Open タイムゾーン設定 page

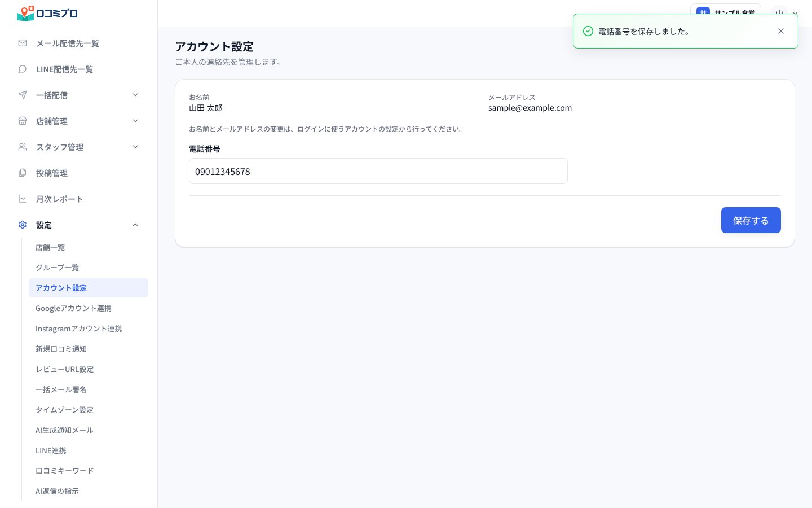click(x=89, y=410)
